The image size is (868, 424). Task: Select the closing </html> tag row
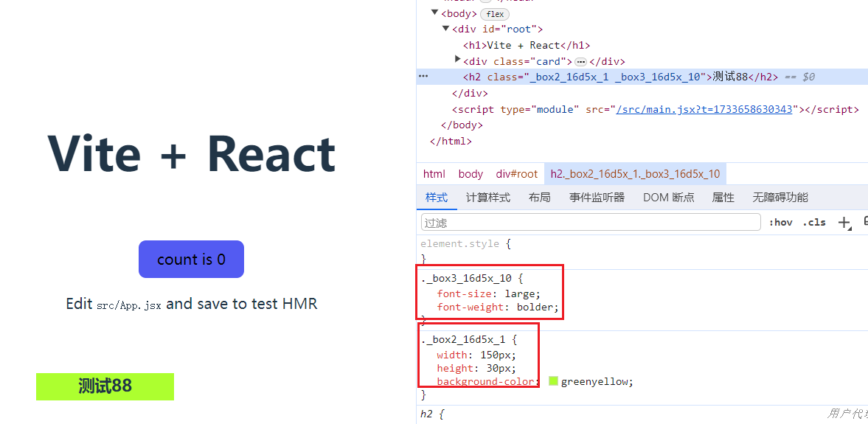pos(451,141)
